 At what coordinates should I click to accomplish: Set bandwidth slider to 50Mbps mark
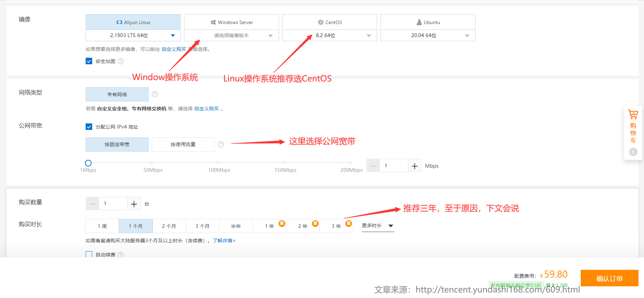(x=152, y=163)
